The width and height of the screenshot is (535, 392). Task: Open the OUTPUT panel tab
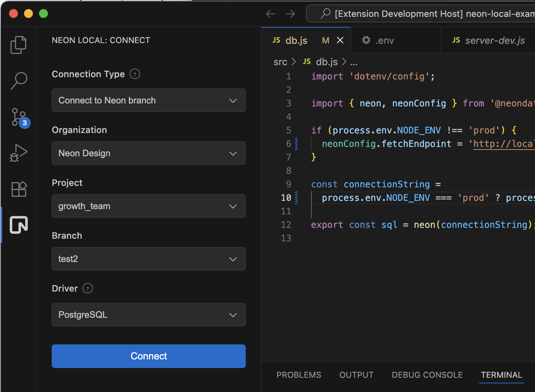click(x=356, y=375)
